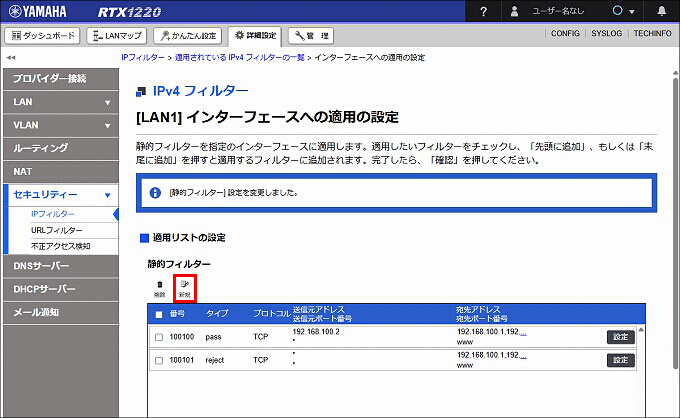Click the Yamaha logo
Viewport: 680px width, 418px height.
coord(37,11)
